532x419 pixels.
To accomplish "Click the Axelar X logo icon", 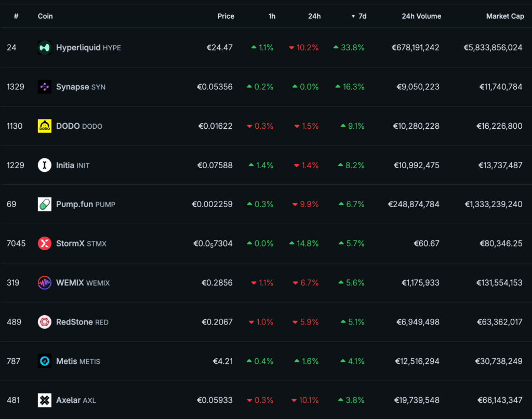I will (45, 400).
